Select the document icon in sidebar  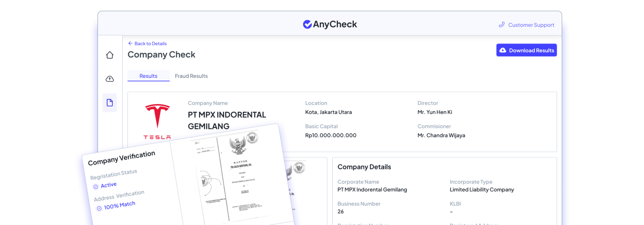click(110, 102)
